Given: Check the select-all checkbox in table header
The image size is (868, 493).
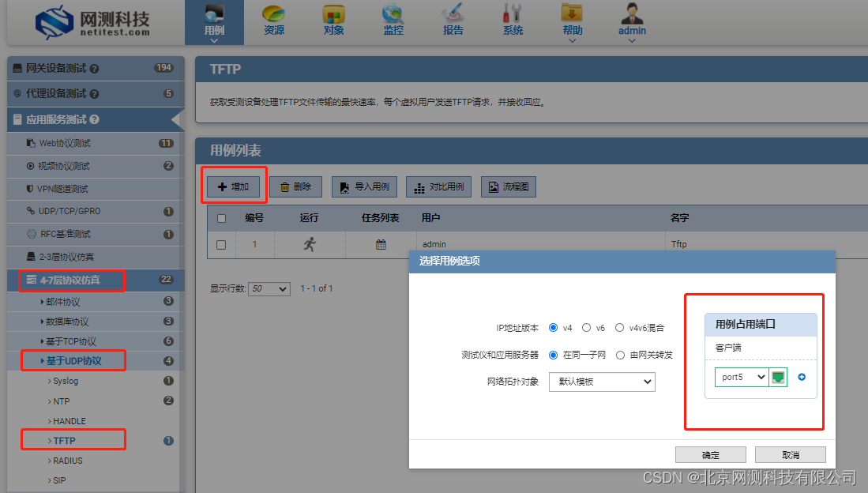Looking at the screenshot, I should pos(221,218).
